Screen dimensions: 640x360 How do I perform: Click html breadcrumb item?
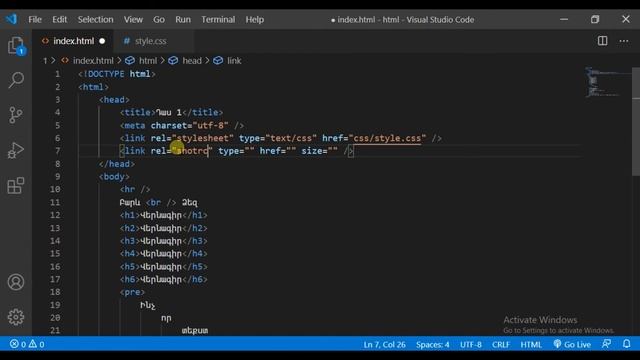pyautogui.click(x=148, y=60)
